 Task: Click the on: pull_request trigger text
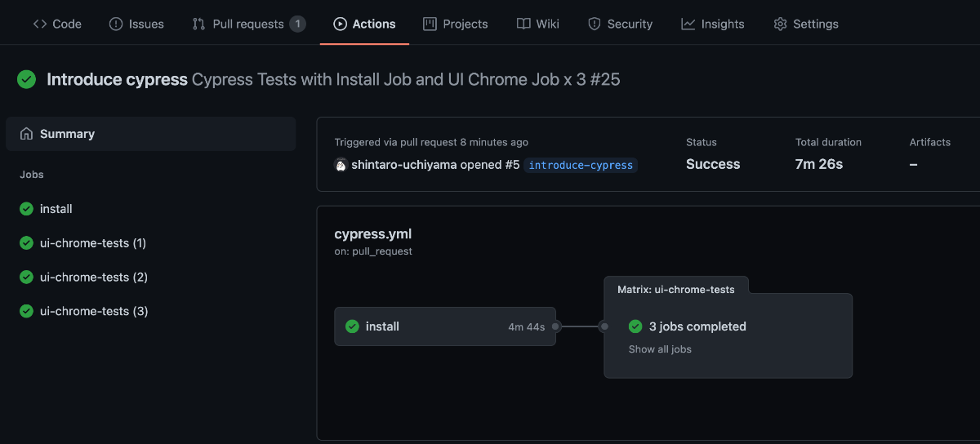(373, 251)
